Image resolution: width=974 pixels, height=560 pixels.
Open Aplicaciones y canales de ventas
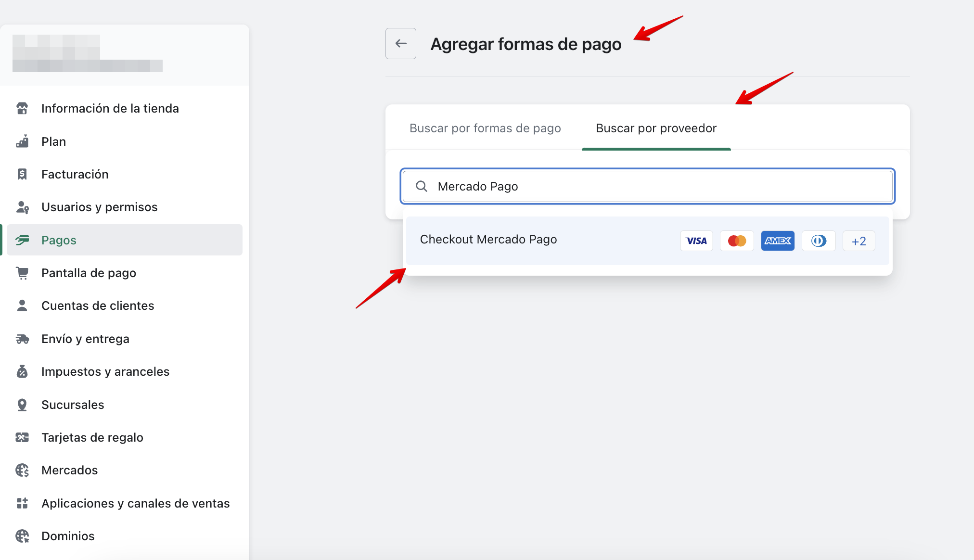pyautogui.click(x=136, y=503)
